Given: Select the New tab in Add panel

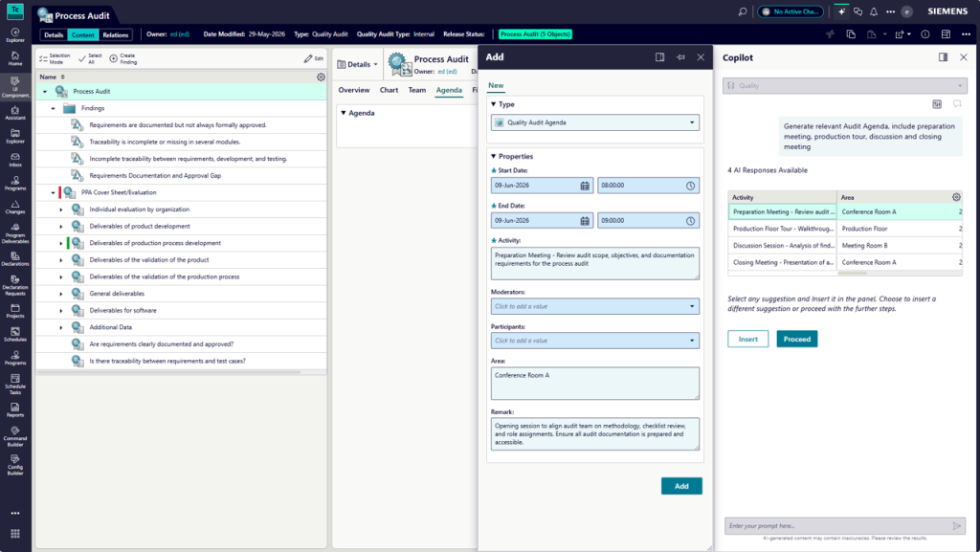Looking at the screenshot, I should pyautogui.click(x=496, y=85).
